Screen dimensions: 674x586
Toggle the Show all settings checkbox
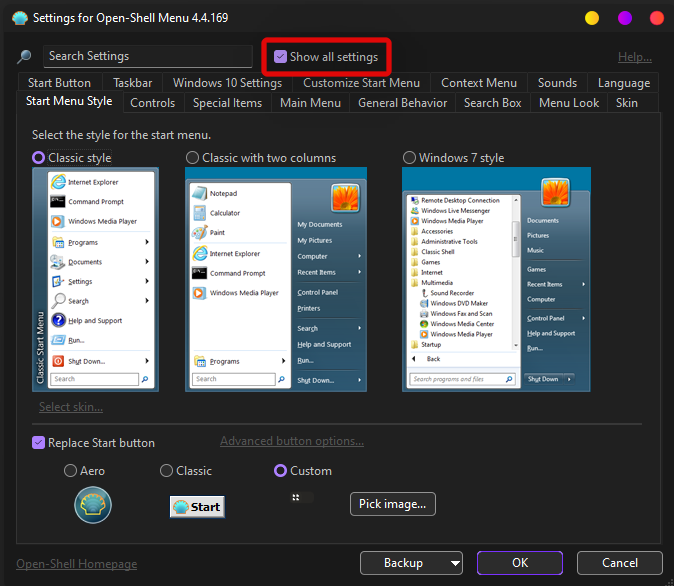pyautogui.click(x=280, y=57)
